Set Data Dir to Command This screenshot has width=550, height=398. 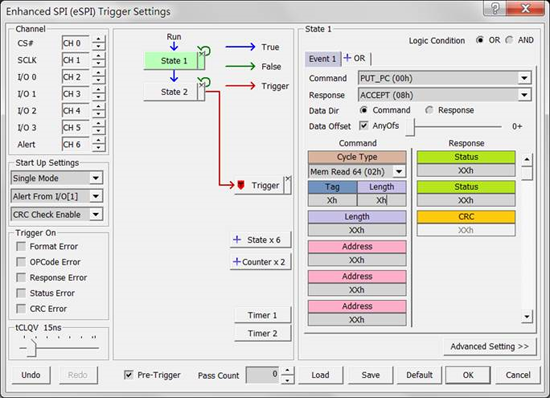coord(363,110)
